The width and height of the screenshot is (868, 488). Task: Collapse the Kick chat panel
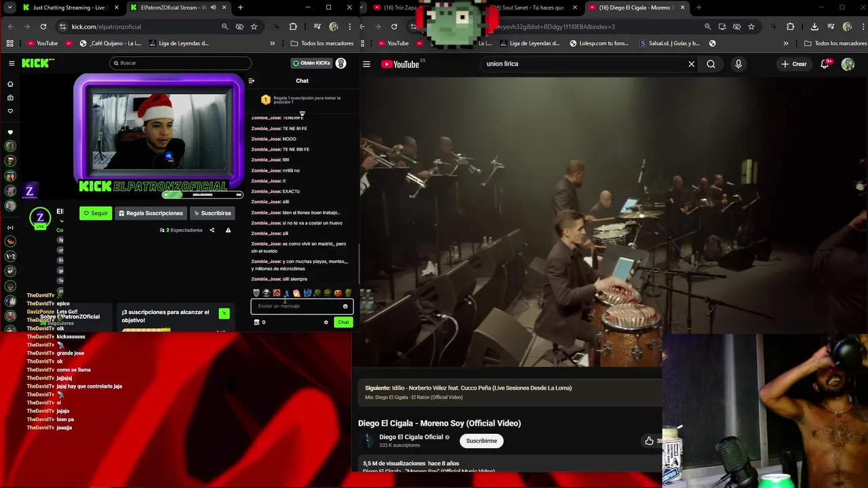point(251,81)
